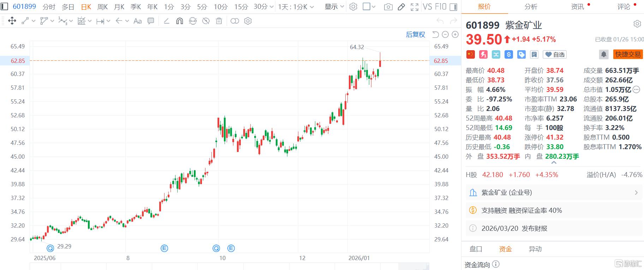Open the 资讯 news tab
The width and height of the screenshot is (644, 270).
click(x=578, y=7)
